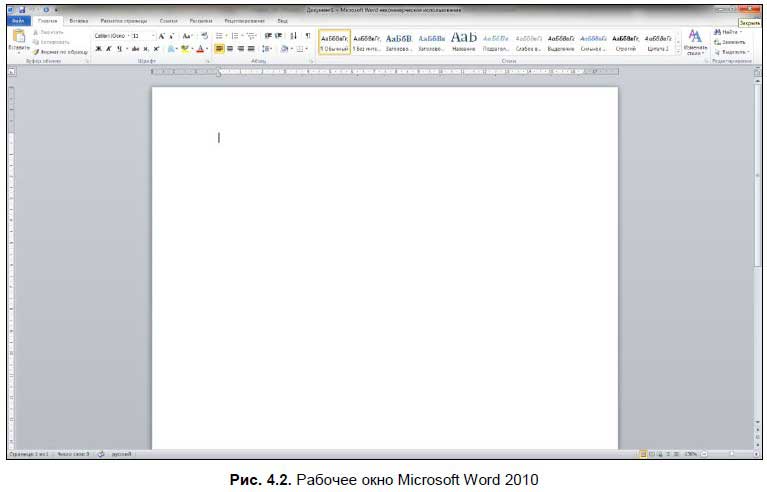The width and height of the screenshot is (767, 492).
Task: Open the Paragraph dialog launcher
Action: (311, 62)
